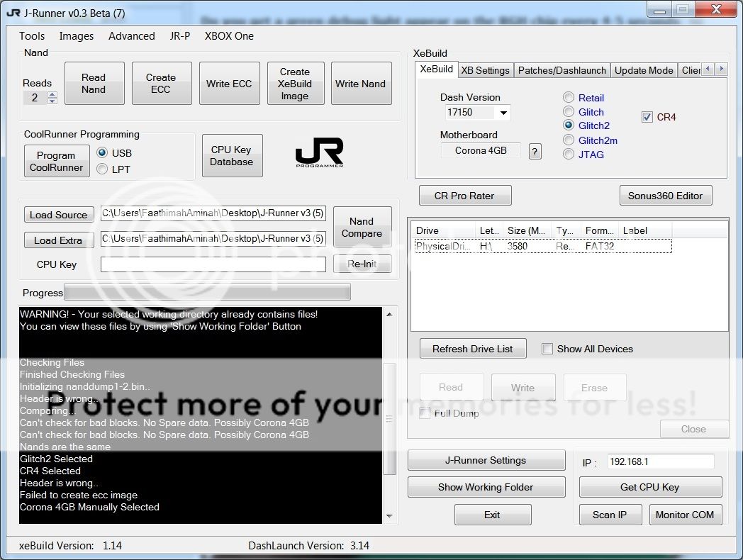The image size is (743, 560).
Task: Click the progress bar
Action: pos(207,292)
